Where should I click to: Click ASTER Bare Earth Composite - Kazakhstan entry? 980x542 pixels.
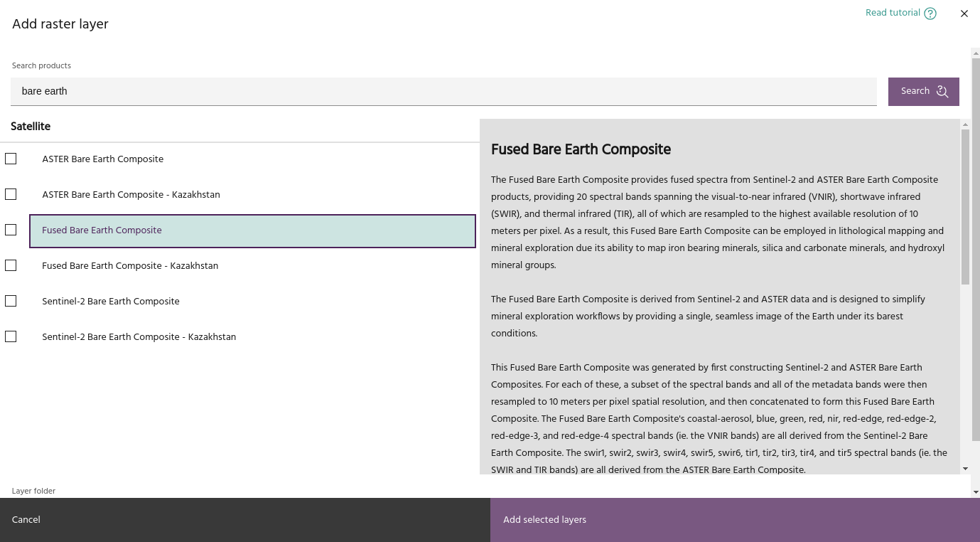tap(131, 195)
